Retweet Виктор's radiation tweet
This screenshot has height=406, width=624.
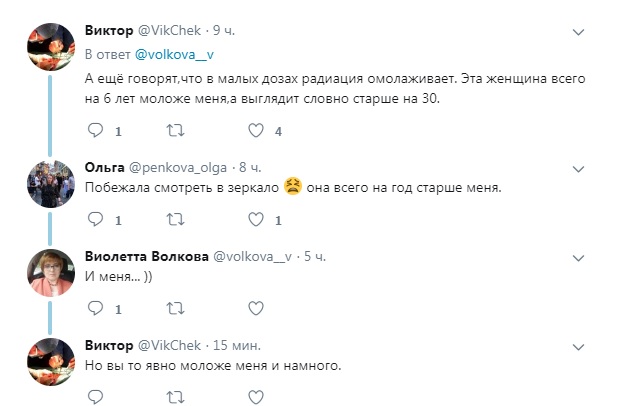174,130
